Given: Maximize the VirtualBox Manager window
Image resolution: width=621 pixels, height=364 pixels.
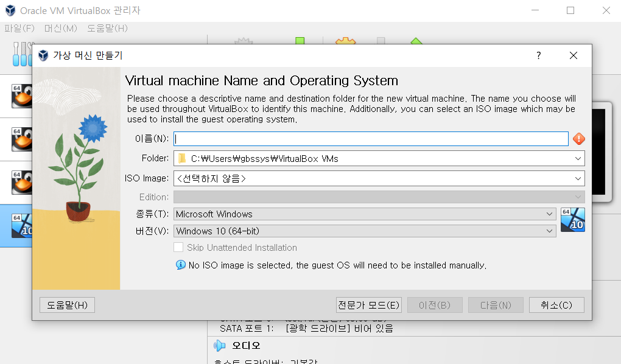Looking at the screenshot, I should pos(570,11).
